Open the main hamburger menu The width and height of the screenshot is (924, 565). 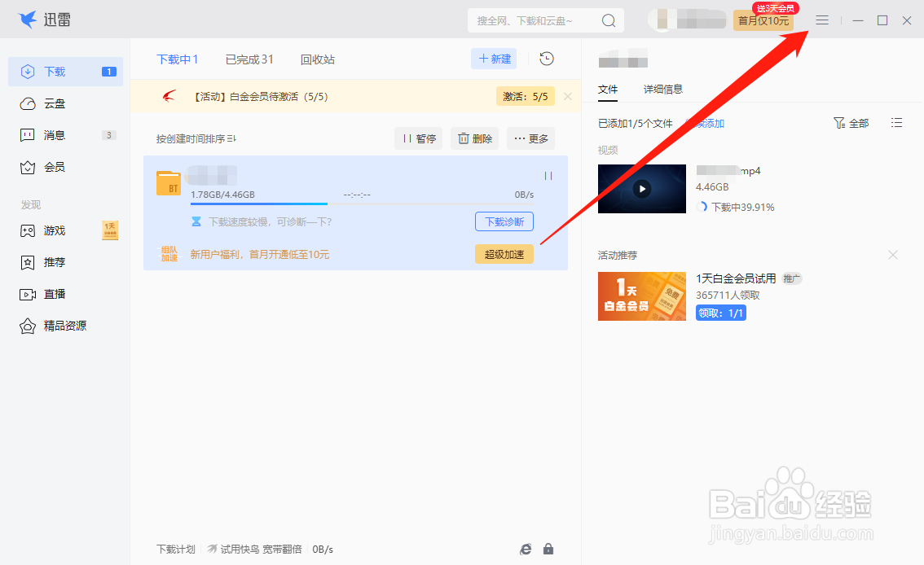pos(822,20)
